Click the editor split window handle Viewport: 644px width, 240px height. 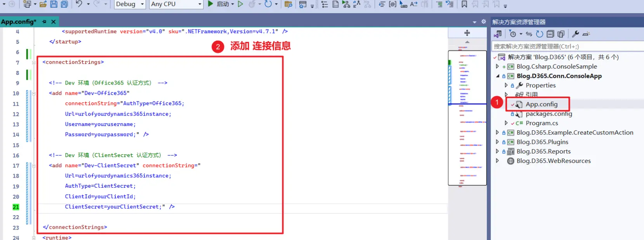pyautogui.click(x=467, y=33)
